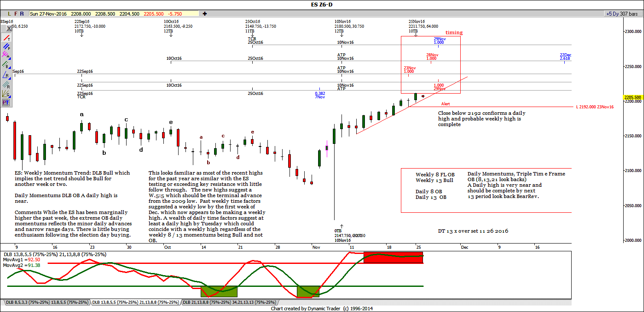Screen dimensions: 644x312
Task: Choose the magenta pitchfork A tool
Action: (6, 55)
